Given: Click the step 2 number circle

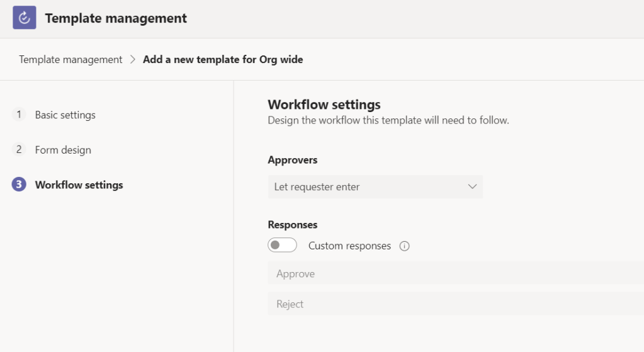Looking at the screenshot, I should pos(19,150).
